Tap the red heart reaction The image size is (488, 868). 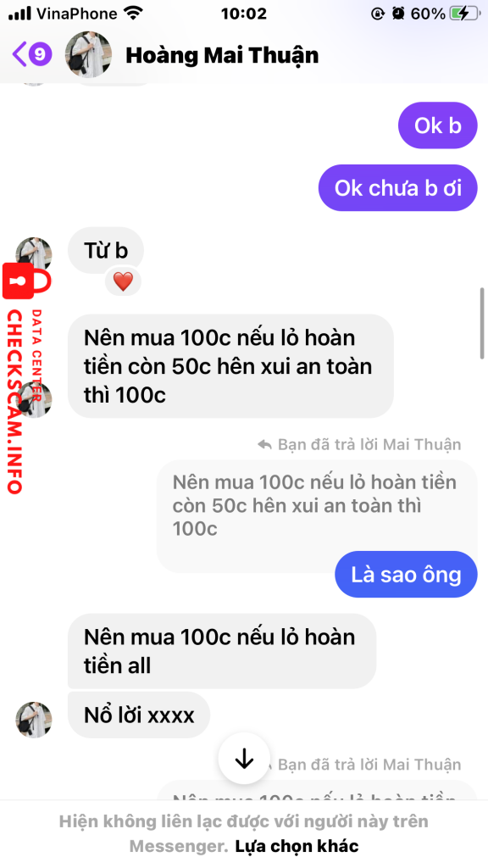coord(123,282)
